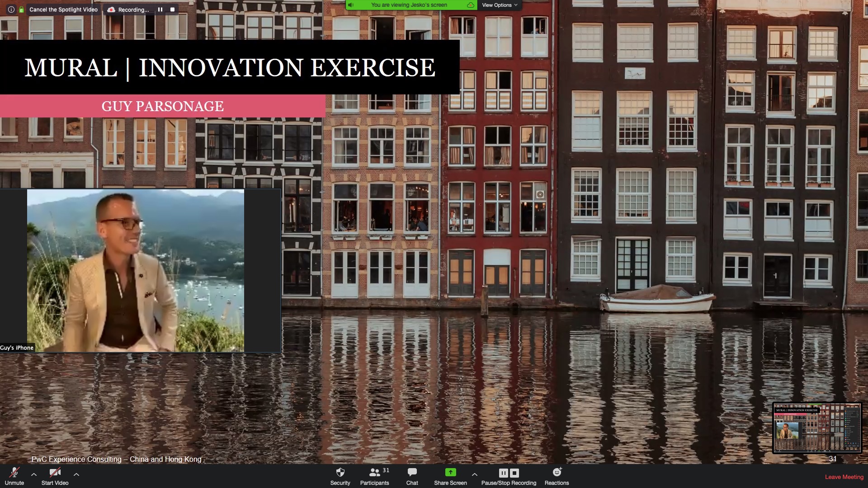Image resolution: width=868 pixels, height=488 pixels.
Task: Click the cloud icon in green sharing bar
Action: pos(470,5)
